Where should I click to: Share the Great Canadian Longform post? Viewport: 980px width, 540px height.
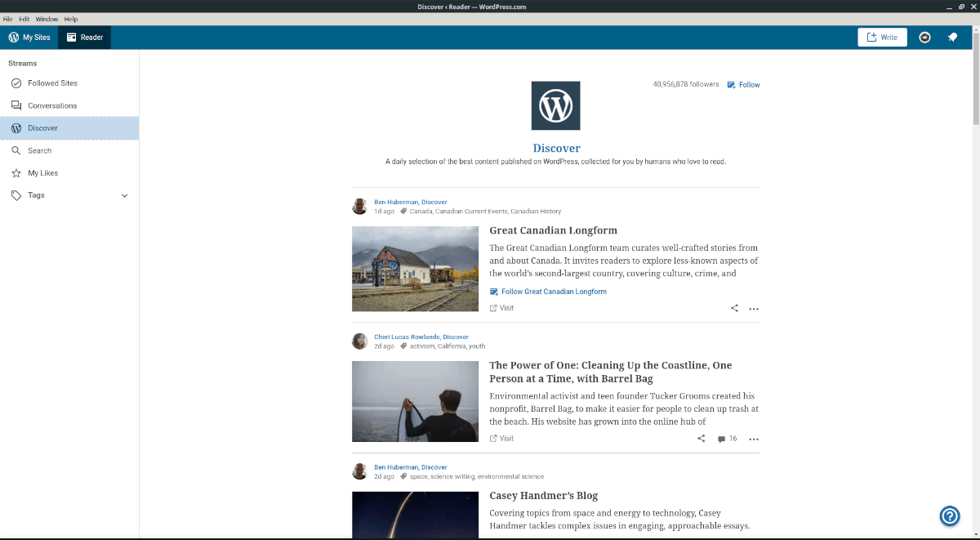click(x=733, y=308)
